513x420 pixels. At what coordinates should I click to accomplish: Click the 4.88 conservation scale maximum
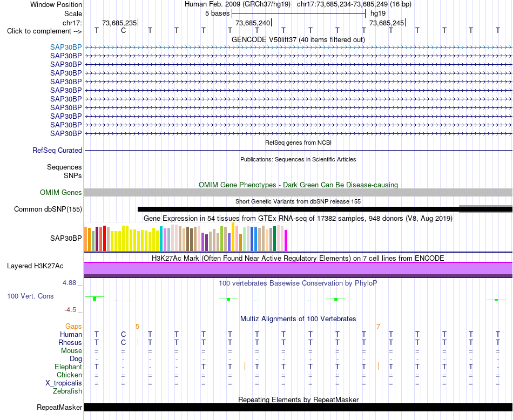(x=69, y=283)
